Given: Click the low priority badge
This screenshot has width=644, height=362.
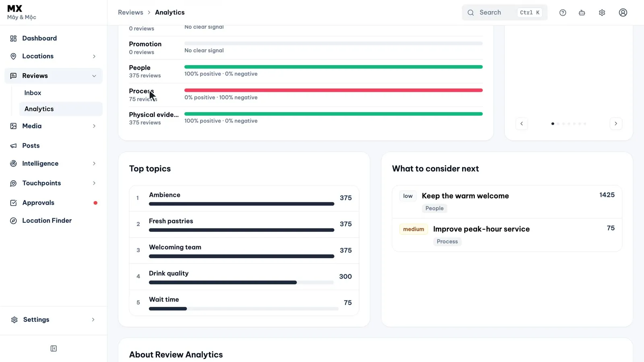Looking at the screenshot, I should (408, 196).
